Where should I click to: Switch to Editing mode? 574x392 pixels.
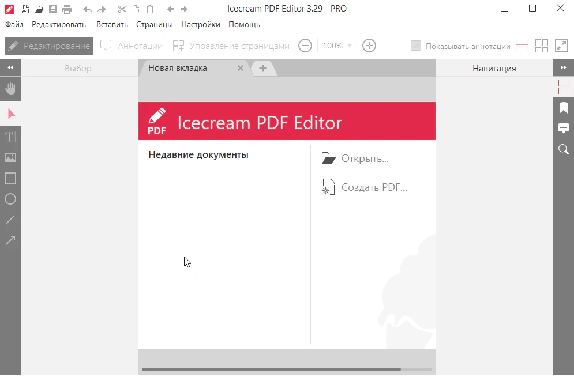(x=49, y=46)
